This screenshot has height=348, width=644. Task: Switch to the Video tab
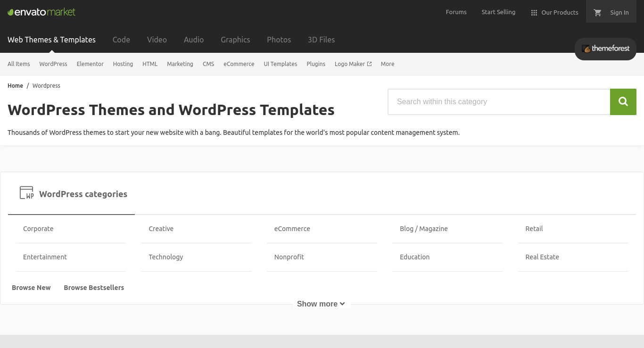[157, 40]
